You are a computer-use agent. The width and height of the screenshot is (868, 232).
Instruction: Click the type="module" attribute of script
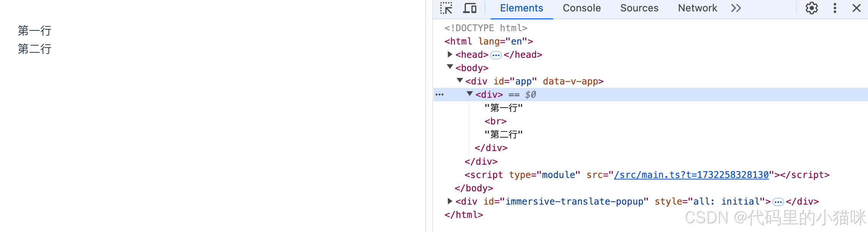pos(544,175)
